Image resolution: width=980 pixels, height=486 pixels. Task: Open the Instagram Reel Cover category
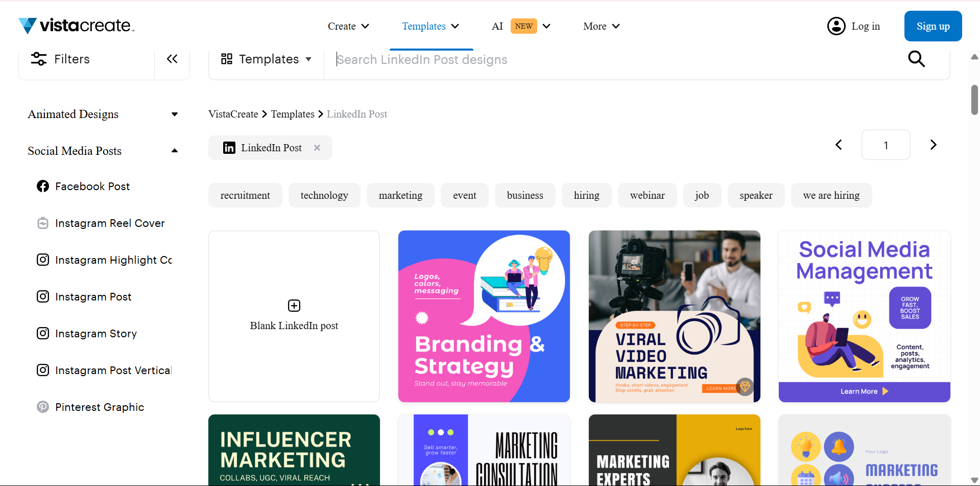pos(110,223)
